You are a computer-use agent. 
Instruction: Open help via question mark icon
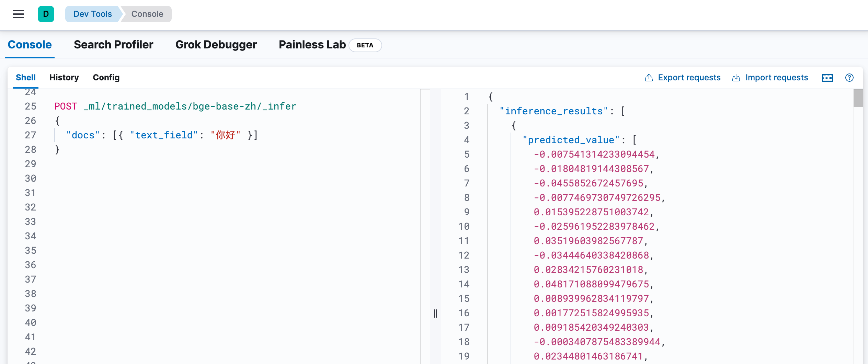coord(849,78)
